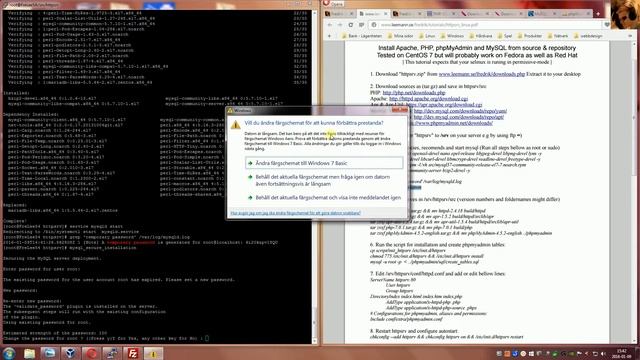The height and width of the screenshot is (360, 640).
Task: Go forward in Opera browser
Action: click(x=340, y=25)
